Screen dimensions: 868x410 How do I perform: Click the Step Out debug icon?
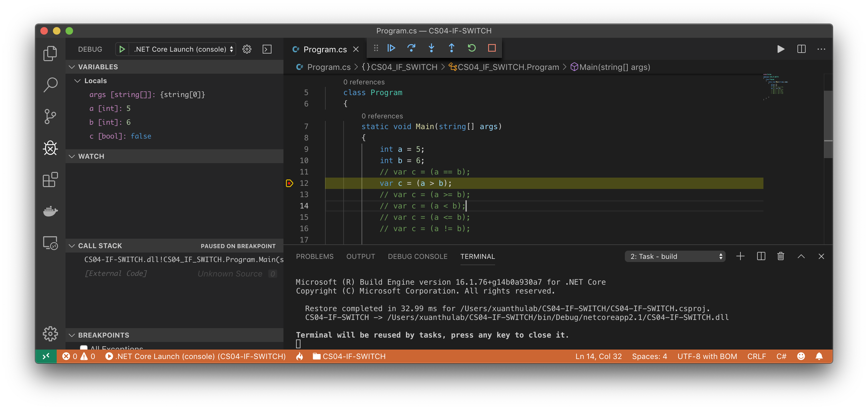[x=452, y=48]
